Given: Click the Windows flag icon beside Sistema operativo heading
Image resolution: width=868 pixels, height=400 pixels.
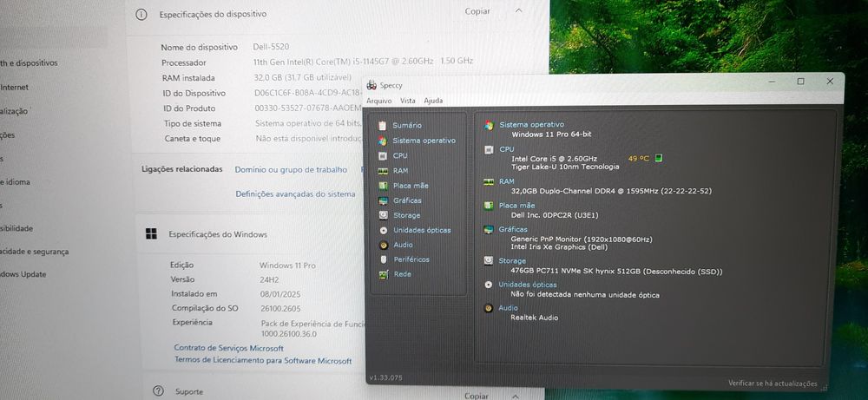Looking at the screenshot, I should (489, 125).
